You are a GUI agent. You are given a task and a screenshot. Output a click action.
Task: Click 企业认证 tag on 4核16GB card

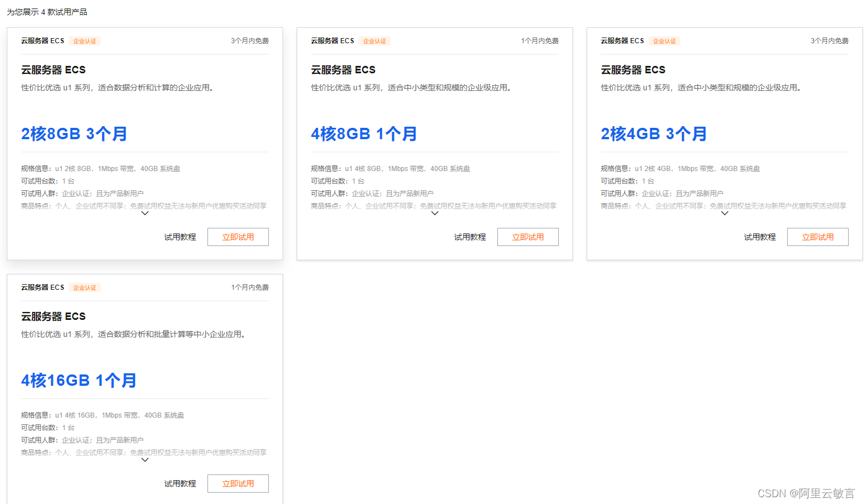coord(85,288)
